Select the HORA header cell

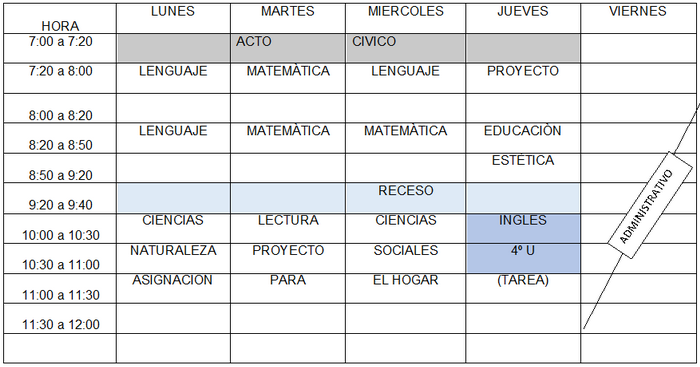(x=60, y=18)
